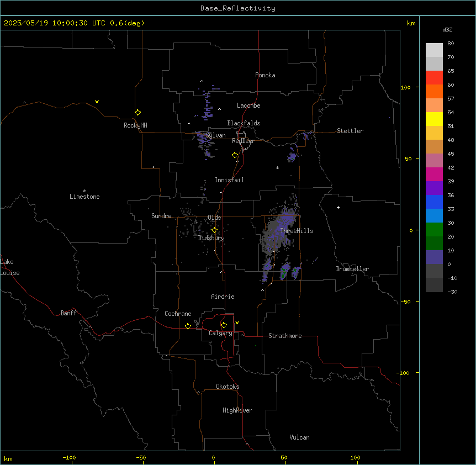The image size is (476, 465).
Task: Select the Blackfalds label
Action: click(x=244, y=123)
